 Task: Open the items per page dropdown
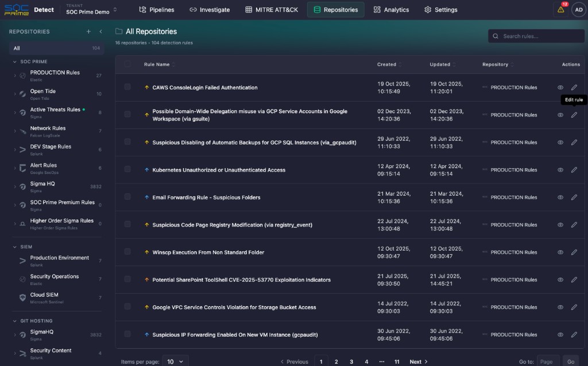175,361
